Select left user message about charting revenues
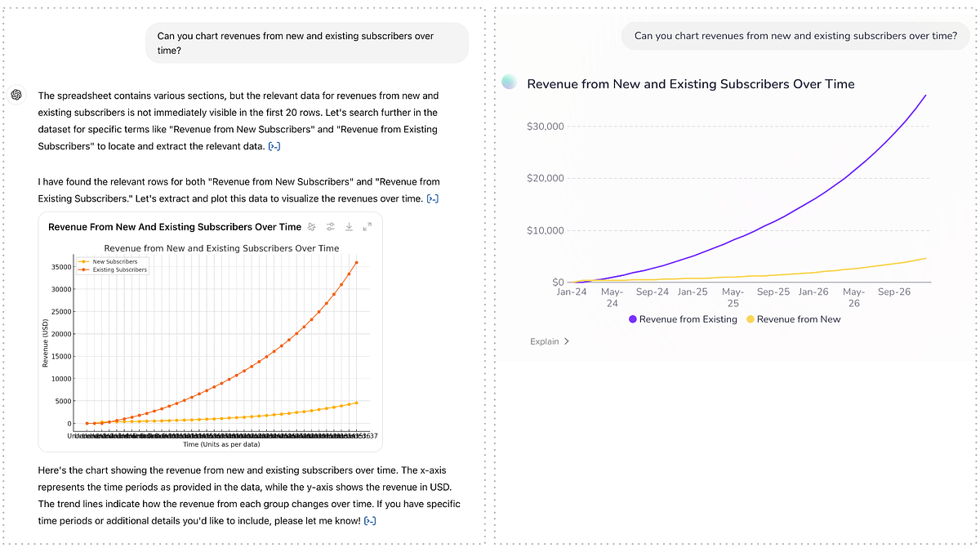This screenshot has height=552, width=980. click(x=307, y=42)
